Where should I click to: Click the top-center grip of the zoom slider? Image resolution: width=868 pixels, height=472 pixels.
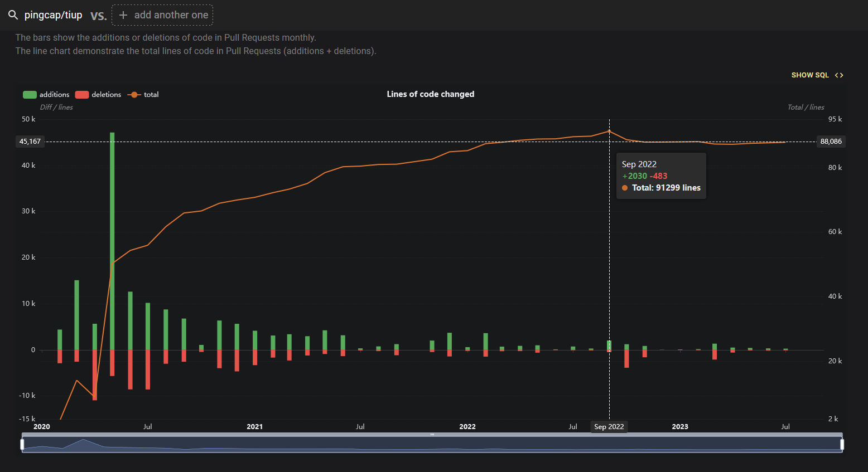(x=432, y=434)
